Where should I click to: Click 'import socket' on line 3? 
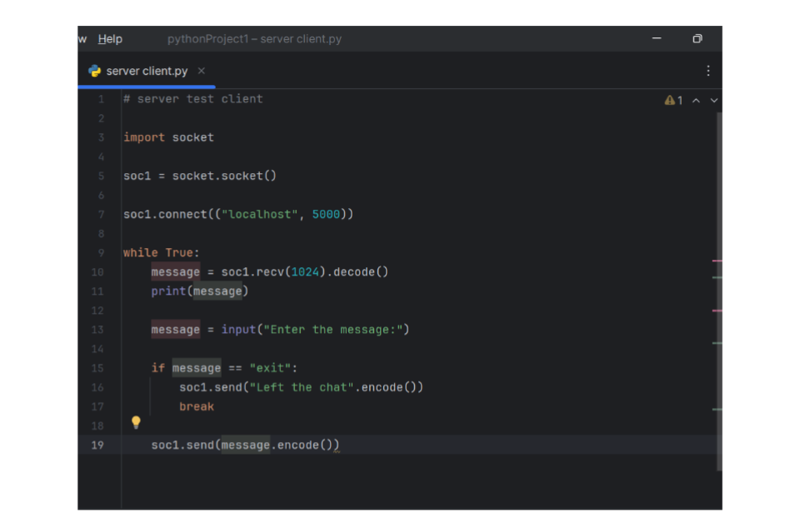(168, 137)
